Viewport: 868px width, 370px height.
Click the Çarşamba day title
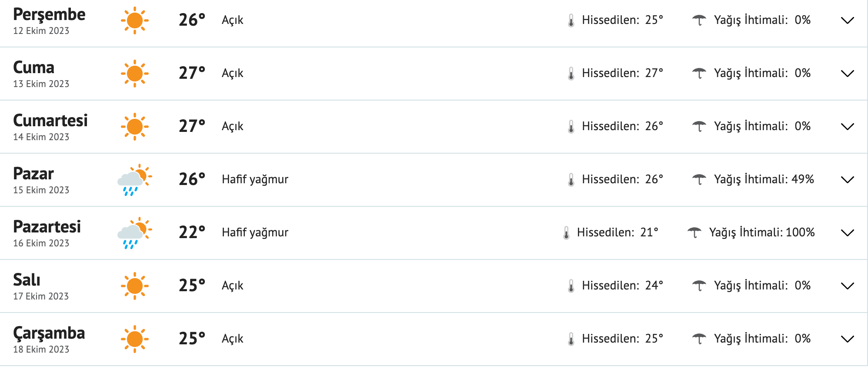click(49, 333)
